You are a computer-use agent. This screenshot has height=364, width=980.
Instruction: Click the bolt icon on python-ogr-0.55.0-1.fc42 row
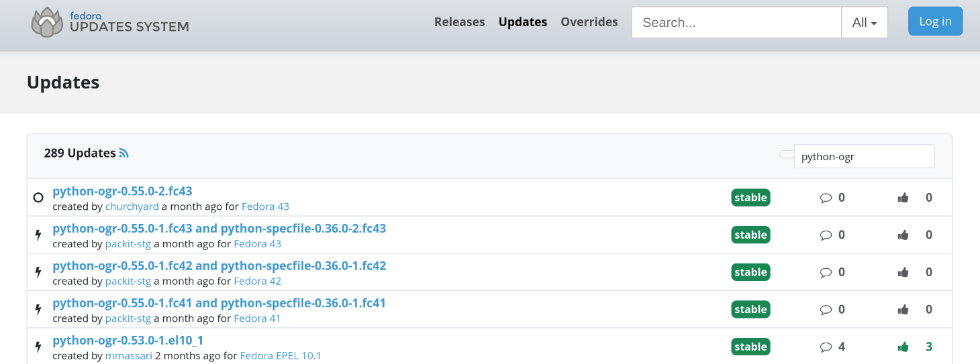click(x=38, y=272)
